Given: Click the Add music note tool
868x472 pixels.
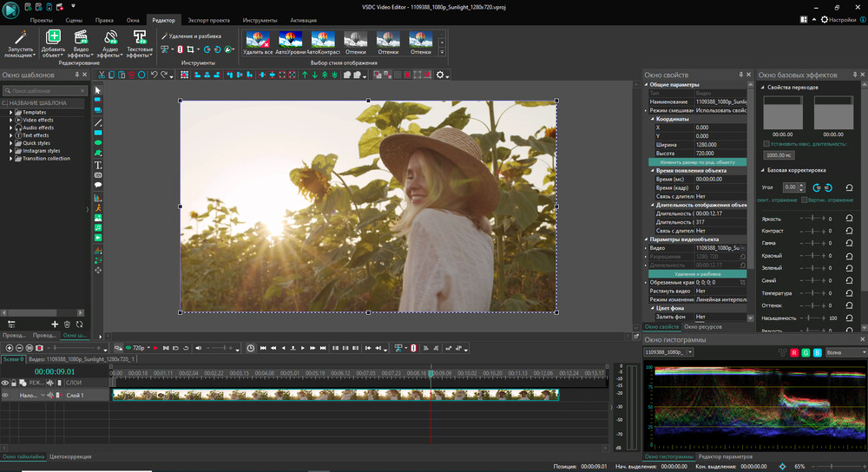Looking at the screenshot, I should [x=98, y=227].
